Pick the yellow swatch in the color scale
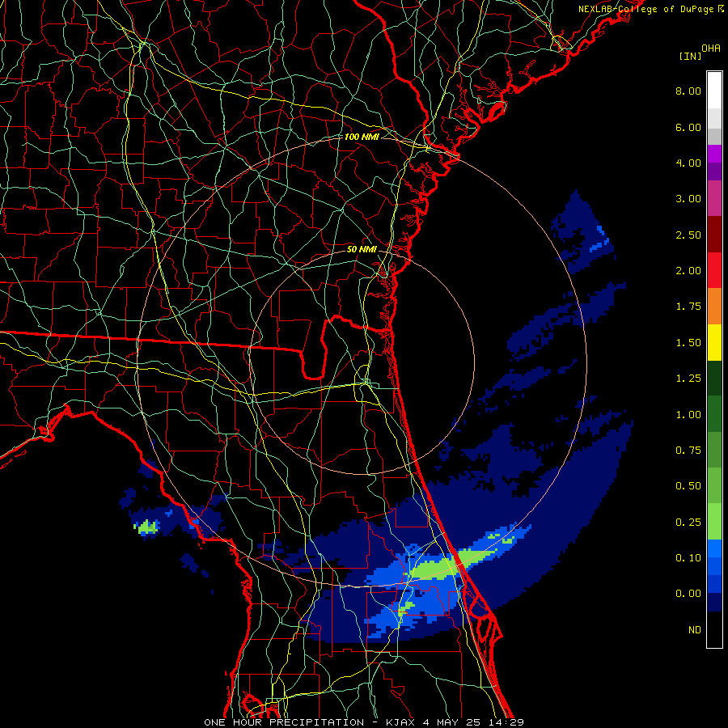728x728 pixels. [714, 343]
